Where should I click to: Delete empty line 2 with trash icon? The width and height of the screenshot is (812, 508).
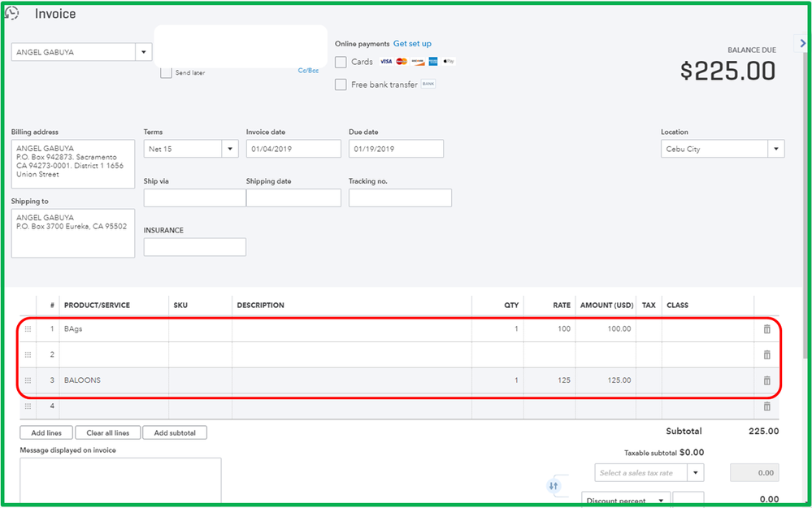coord(767,354)
